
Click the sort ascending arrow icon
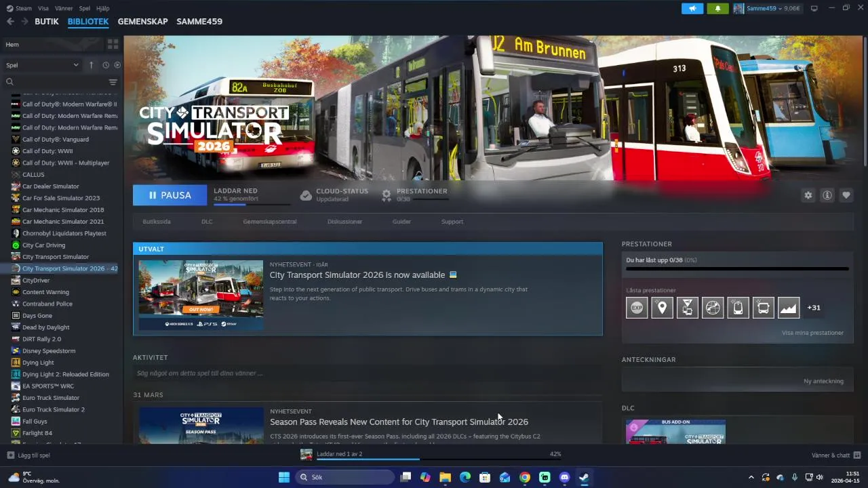91,65
